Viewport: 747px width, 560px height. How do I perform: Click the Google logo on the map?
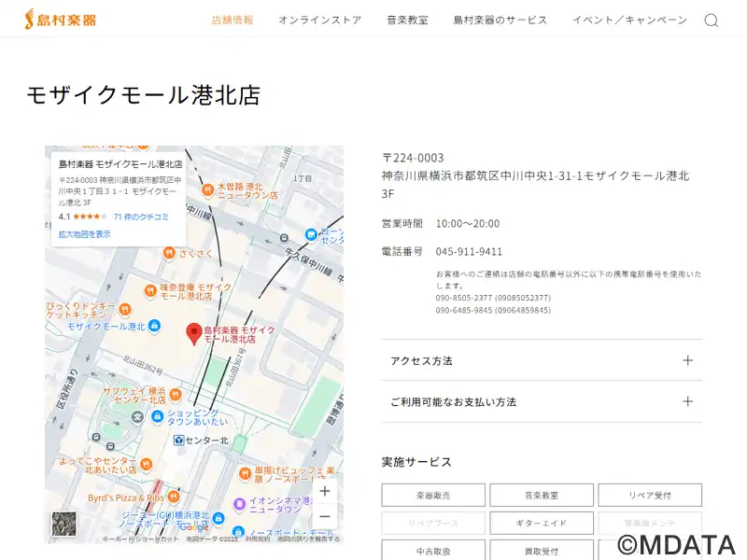[194, 527]
